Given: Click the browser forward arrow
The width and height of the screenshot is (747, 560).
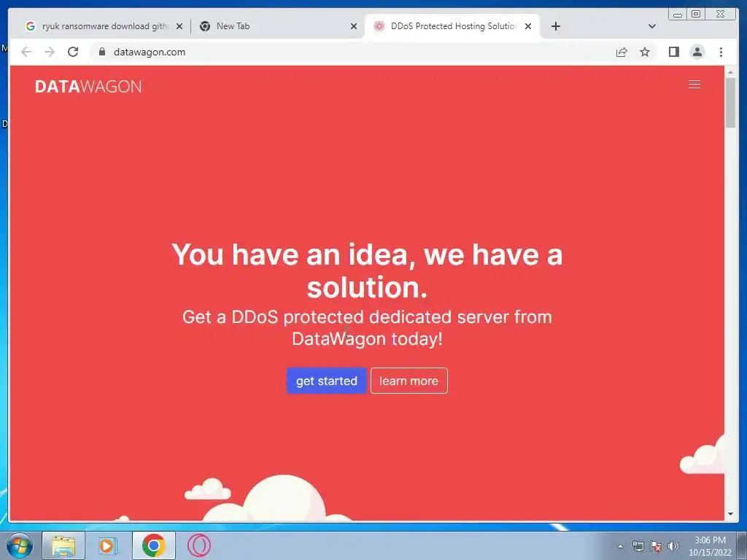Looking at the screenshot, I should (50, 52).
